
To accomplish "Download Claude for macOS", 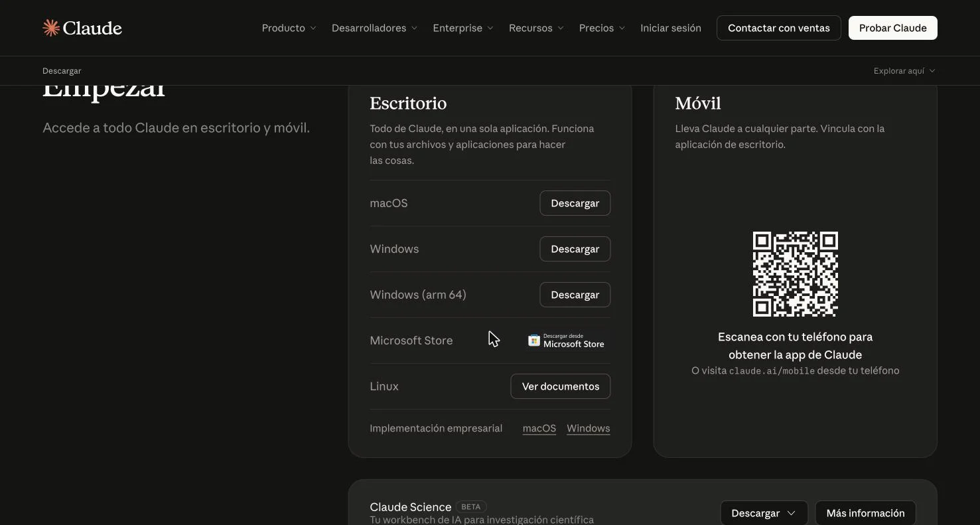I will pos(575,203).
